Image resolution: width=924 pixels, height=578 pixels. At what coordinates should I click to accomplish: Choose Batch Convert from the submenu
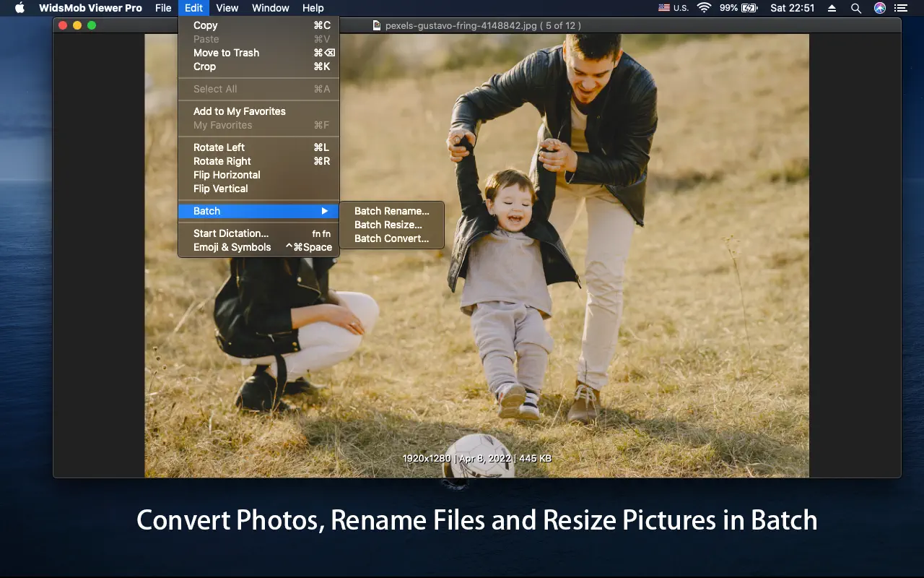click(x=391, y=238)
